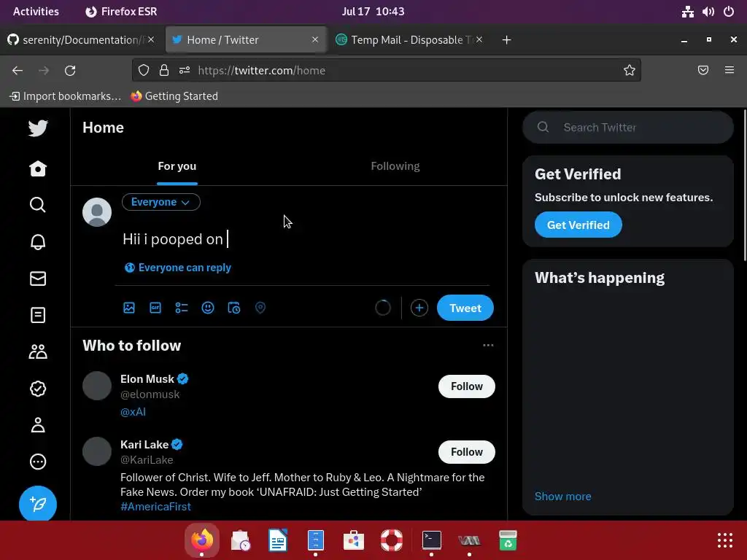Switch to the For you tab
Viewport: 747px width, 560px height.
177,166
